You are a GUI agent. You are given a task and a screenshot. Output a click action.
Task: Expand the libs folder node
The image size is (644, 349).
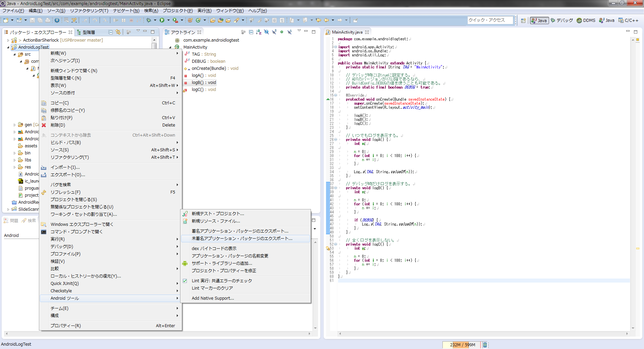coord(14,160)
